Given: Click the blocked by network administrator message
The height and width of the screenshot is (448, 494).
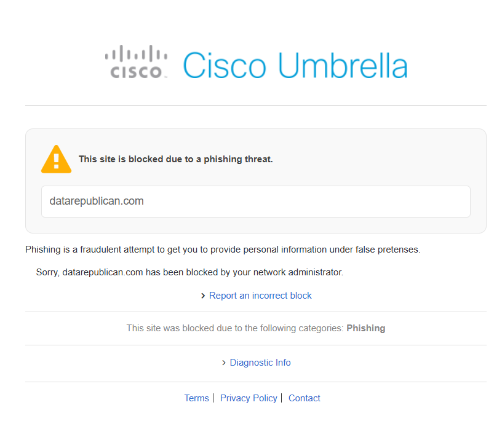Looking at the screenshot, I should 189,272.
